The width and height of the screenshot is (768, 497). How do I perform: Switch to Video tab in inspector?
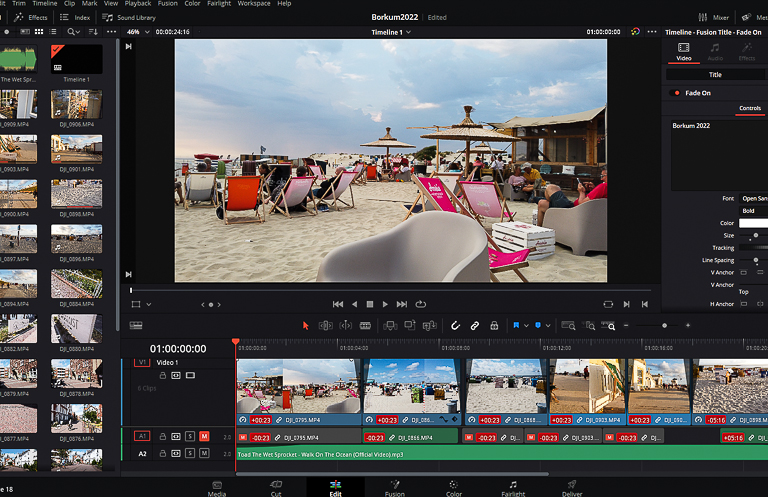tap(684, 52)
